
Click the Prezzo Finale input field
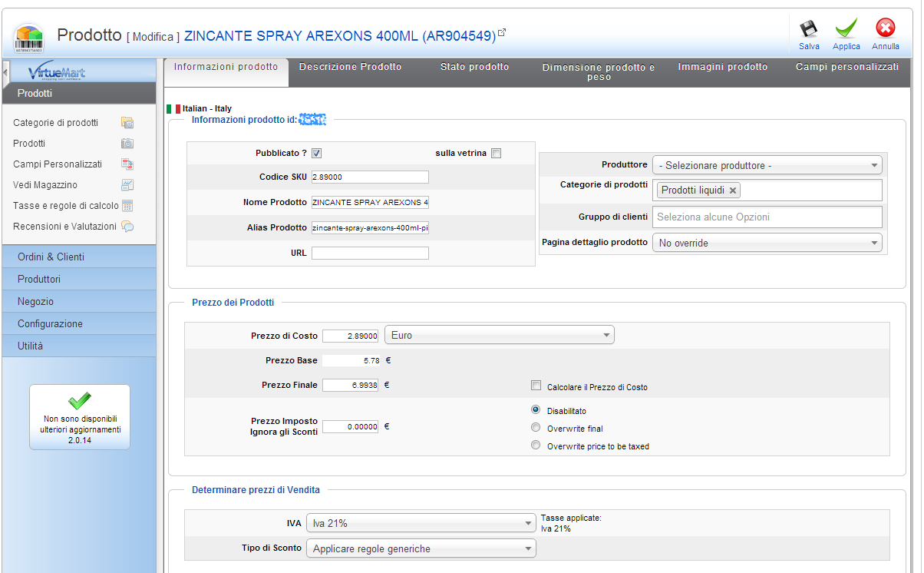350,385
